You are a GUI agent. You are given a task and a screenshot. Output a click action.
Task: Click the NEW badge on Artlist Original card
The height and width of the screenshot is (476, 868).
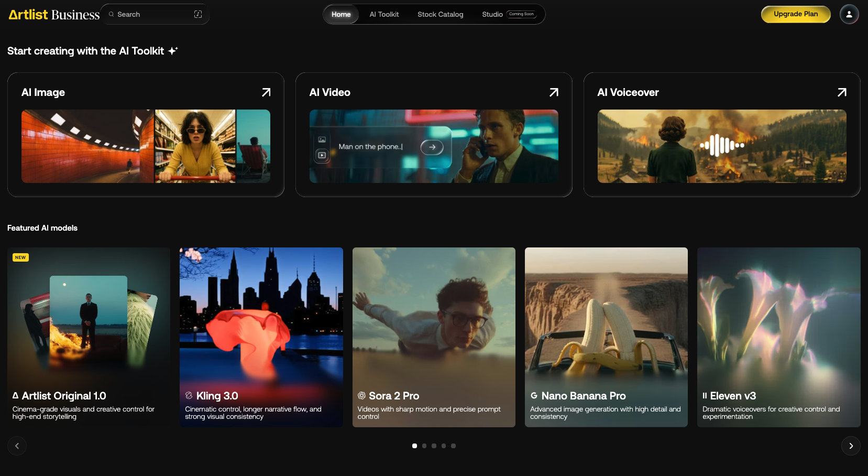tap(20, 257)
